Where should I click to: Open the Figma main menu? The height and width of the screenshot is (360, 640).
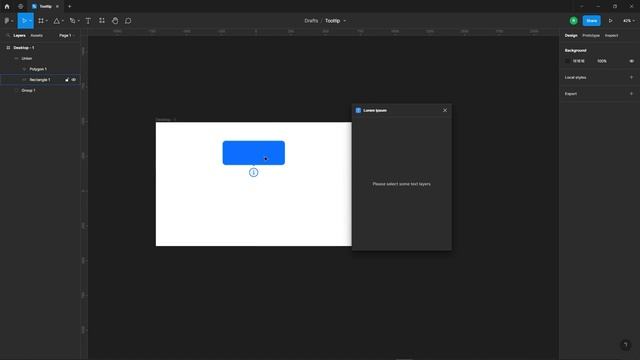pyautogui.click(x=8, y=20)
